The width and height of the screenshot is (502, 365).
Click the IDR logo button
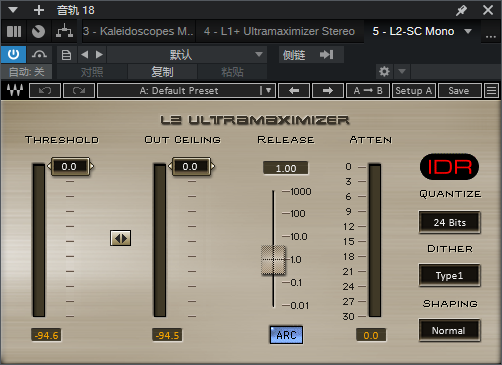449,167
